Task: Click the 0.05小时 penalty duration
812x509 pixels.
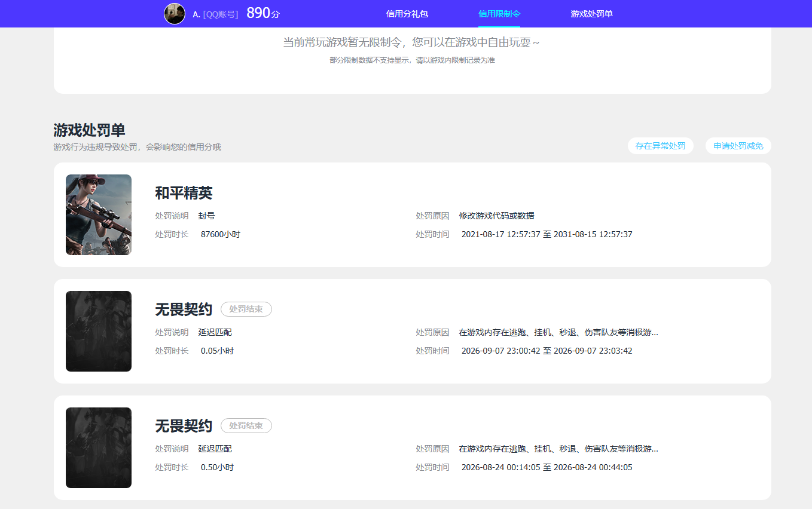Action: click(217, 351)
